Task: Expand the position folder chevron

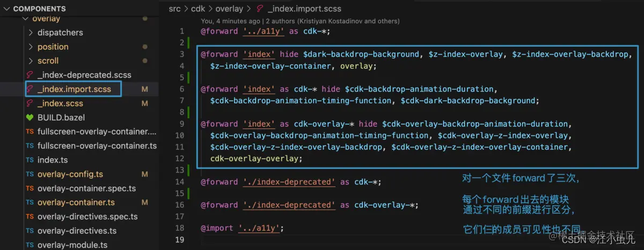Action: coord(31,47)
